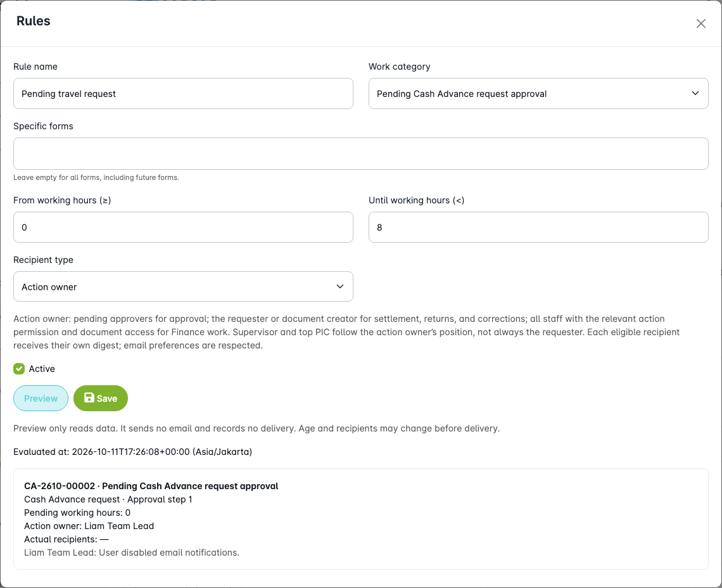Screen dimensions: 722x588
Task: Click the Evaluated at timestamp text
Action: [132, 452]
